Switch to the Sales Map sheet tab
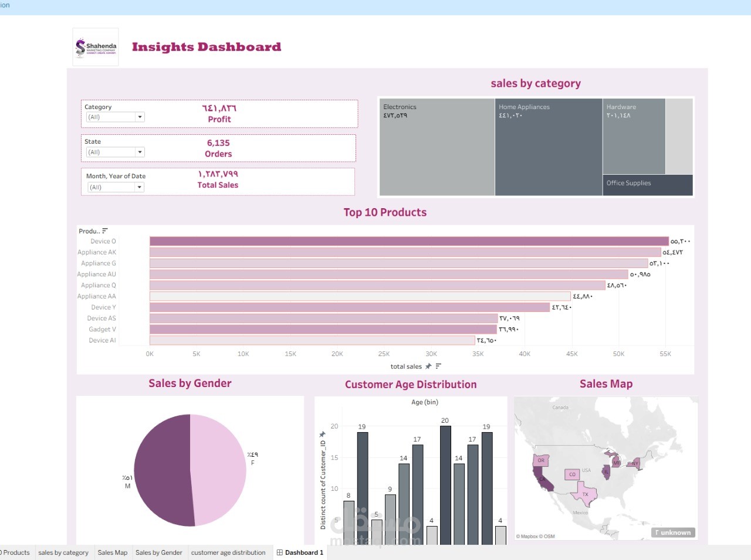Image resolution: width=751 pixels, height=560 pixels. [x=112, y=552]
